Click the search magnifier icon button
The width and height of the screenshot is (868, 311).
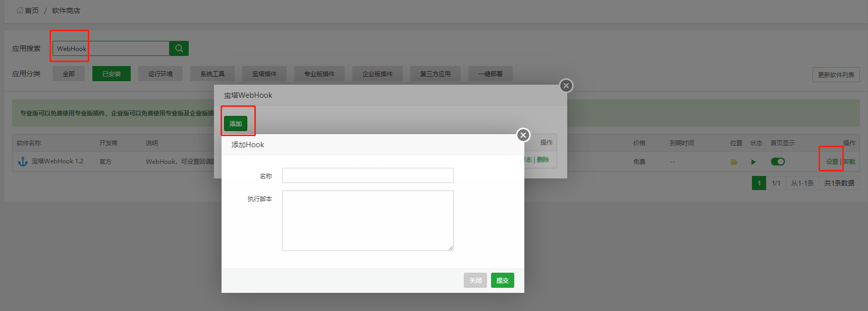click(179, 48)
